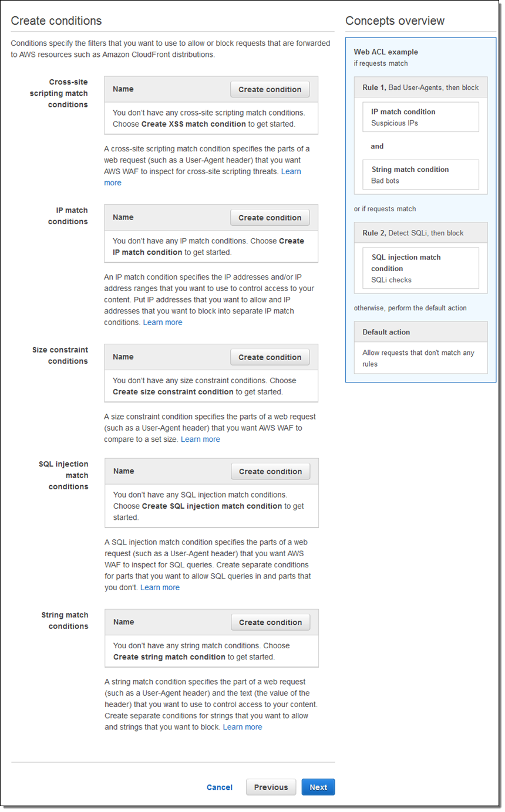The image size is (505, 812).
Task: Select the Bad bots string match box
Action: [420, 175]
